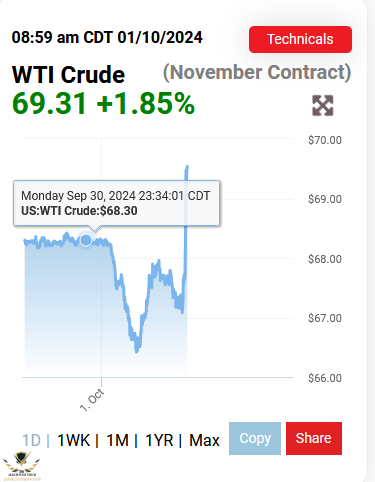Switch chart to 1WK range
The image size is (375, 482).
(74, 440)
